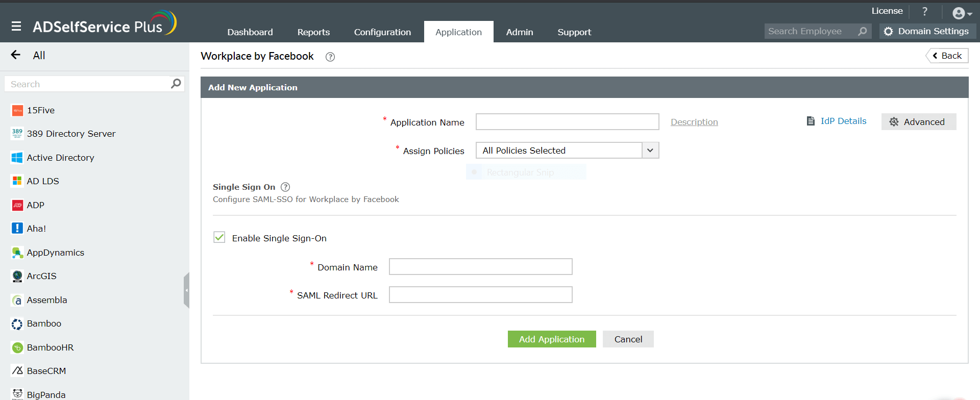
Task: Open the IdP Details link
Action: tap(843, 121)
